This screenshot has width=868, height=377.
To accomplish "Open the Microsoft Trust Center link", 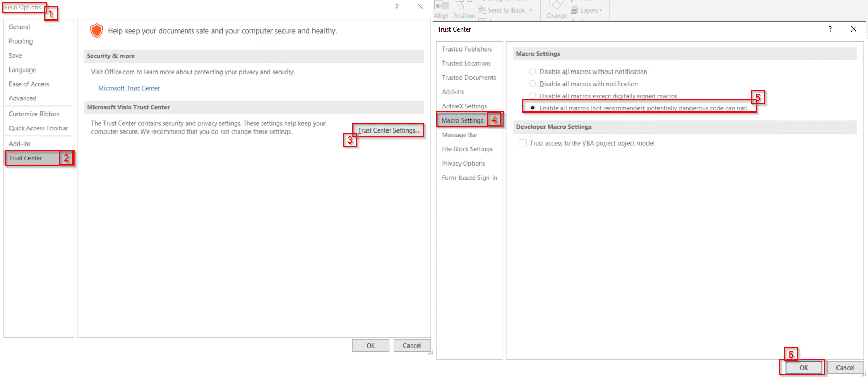I will pos(129,88).
